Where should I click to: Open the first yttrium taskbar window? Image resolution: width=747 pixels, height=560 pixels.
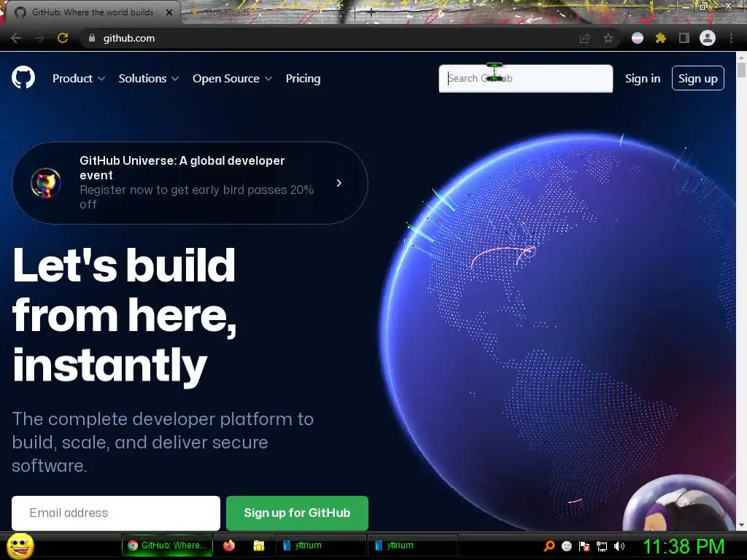[321, 545]
